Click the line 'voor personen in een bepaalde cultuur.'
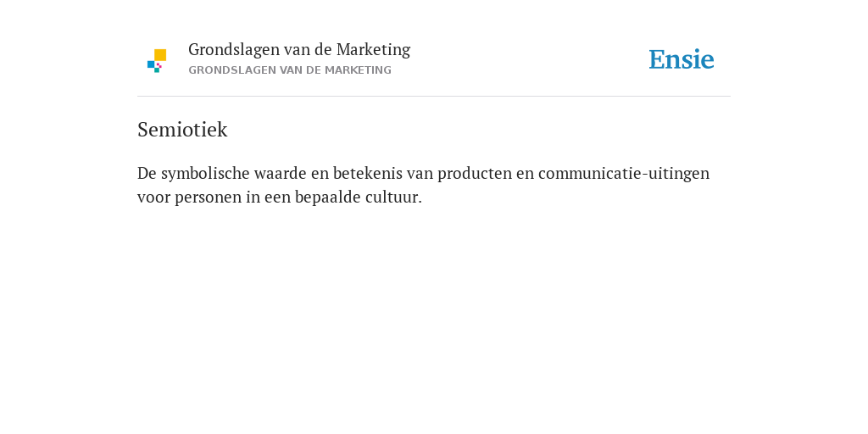868x434 pixels. pos(280,197)
